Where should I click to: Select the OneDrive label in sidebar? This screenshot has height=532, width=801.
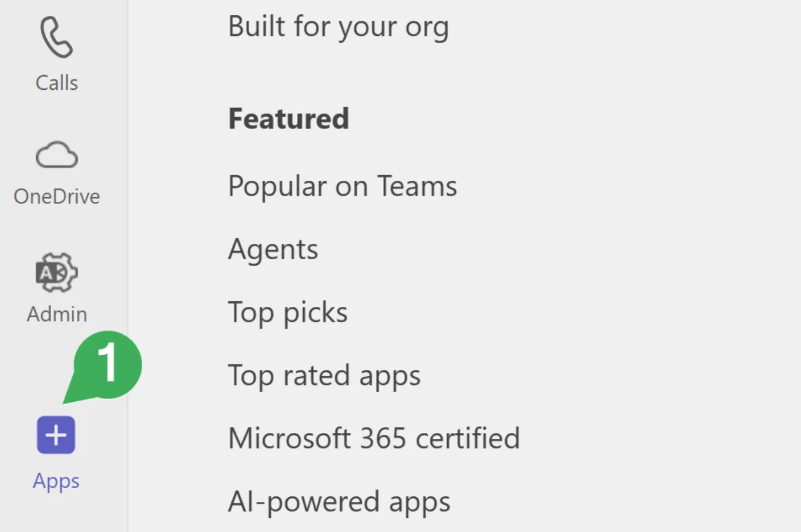(56, 197)
